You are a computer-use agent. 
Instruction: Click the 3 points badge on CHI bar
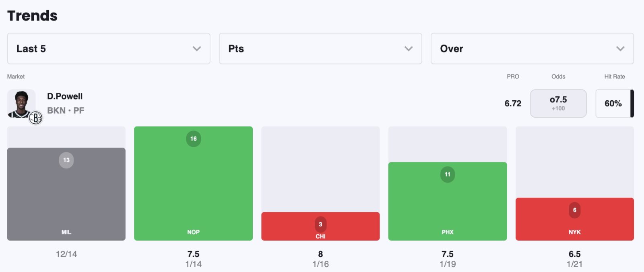[320, 224]
